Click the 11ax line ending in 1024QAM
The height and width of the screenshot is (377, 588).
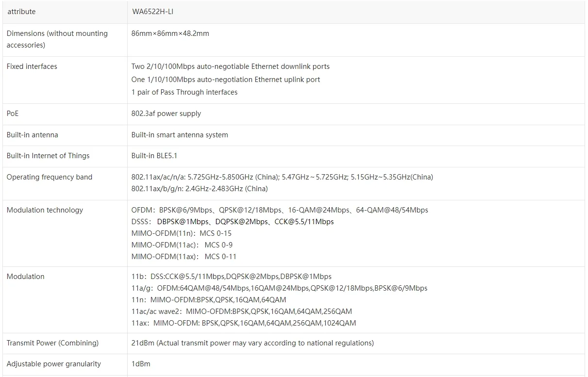pos(244,323)
